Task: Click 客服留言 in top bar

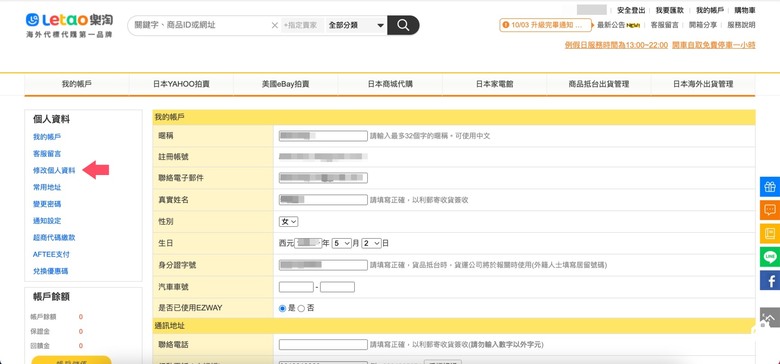Action: pyautogui.click(x=664, y=25)
